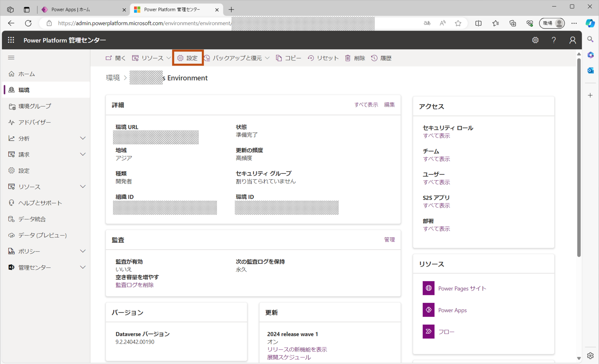599x364 pixels.
Task: Show all under ユーザー
Action: point(436,182)
